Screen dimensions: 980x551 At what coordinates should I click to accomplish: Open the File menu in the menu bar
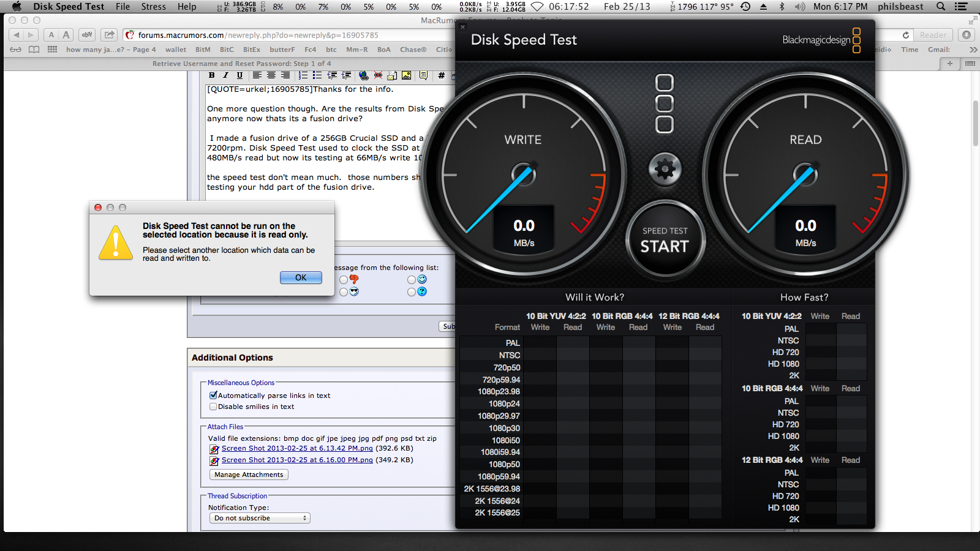coord(123,7)
